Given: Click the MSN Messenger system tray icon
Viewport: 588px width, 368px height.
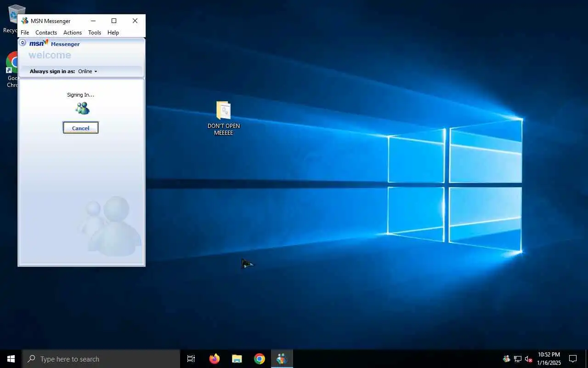Looking at the screenshot, I should tap(506, 359).
